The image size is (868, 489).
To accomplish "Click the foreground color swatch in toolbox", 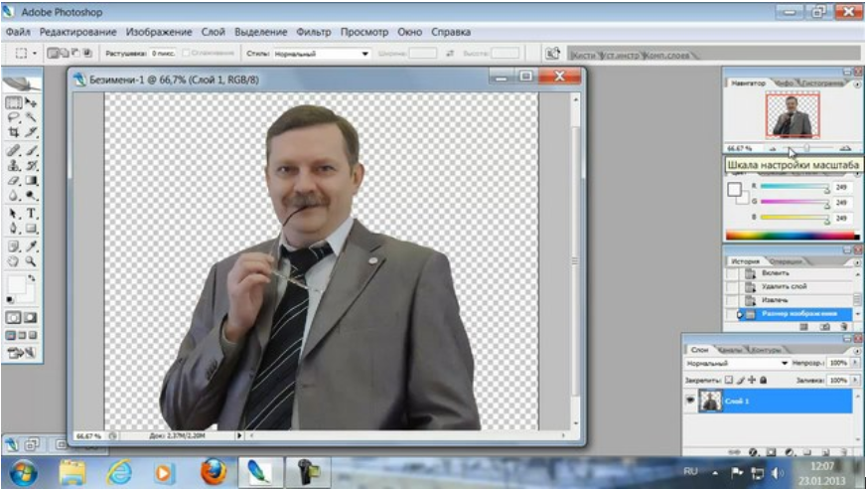I will point(16,284).
